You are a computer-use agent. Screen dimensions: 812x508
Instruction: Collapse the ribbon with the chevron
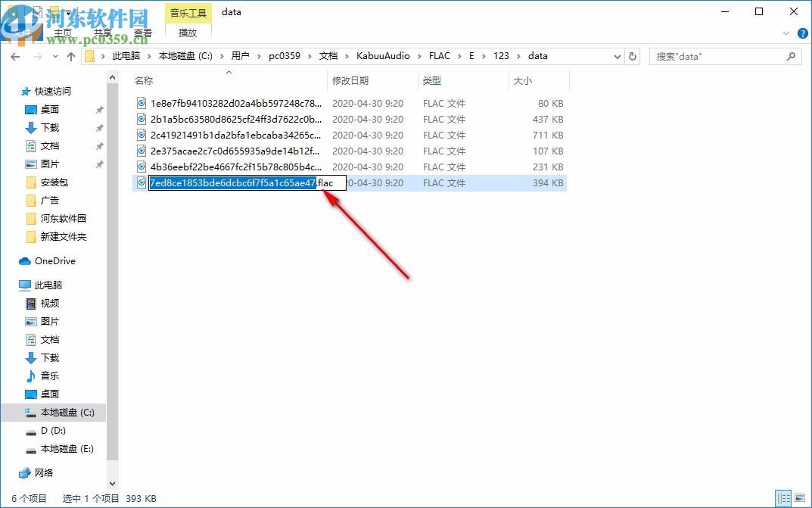pos(786,33)
